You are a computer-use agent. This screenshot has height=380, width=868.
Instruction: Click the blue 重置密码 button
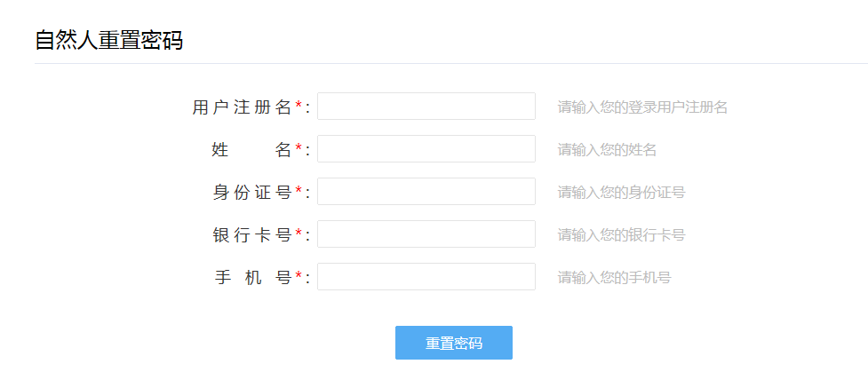[454, 343]
